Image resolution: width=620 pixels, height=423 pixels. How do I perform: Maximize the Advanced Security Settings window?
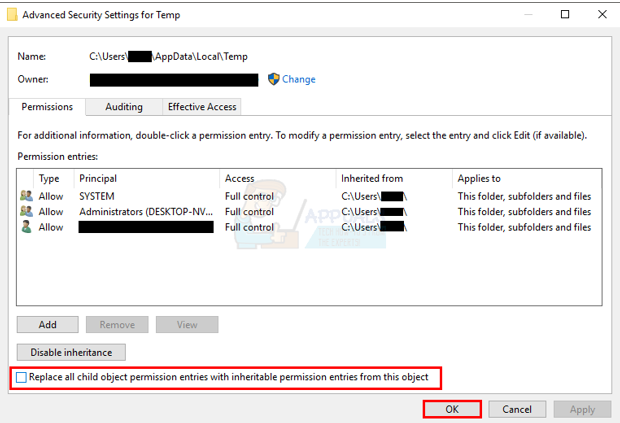(565, 15)
